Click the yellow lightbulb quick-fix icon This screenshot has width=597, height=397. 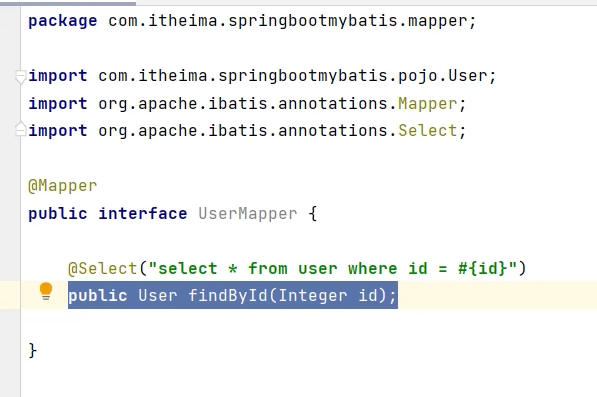point(46,292)
